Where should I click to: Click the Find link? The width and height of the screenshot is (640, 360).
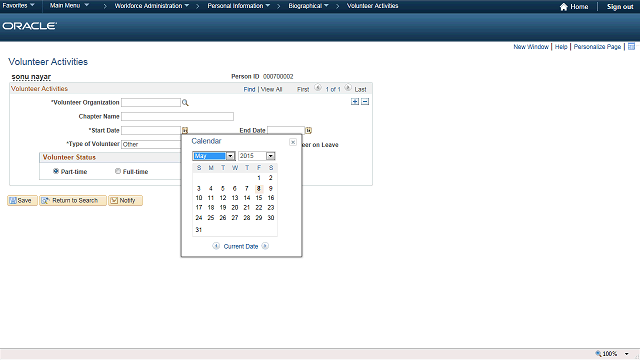[249, 89]
